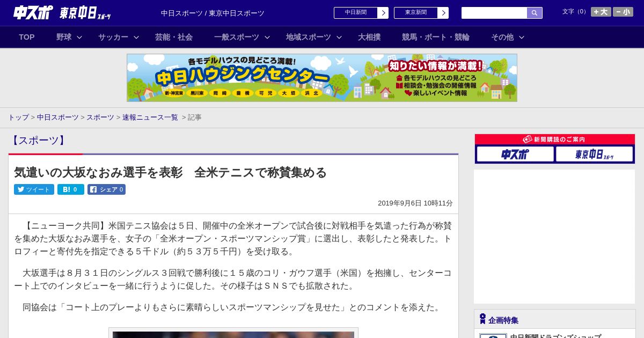This screenshot has width=644, height=338.
Task: Click the 【スポーツ】 category heading
Action: [x=38, y=141]
